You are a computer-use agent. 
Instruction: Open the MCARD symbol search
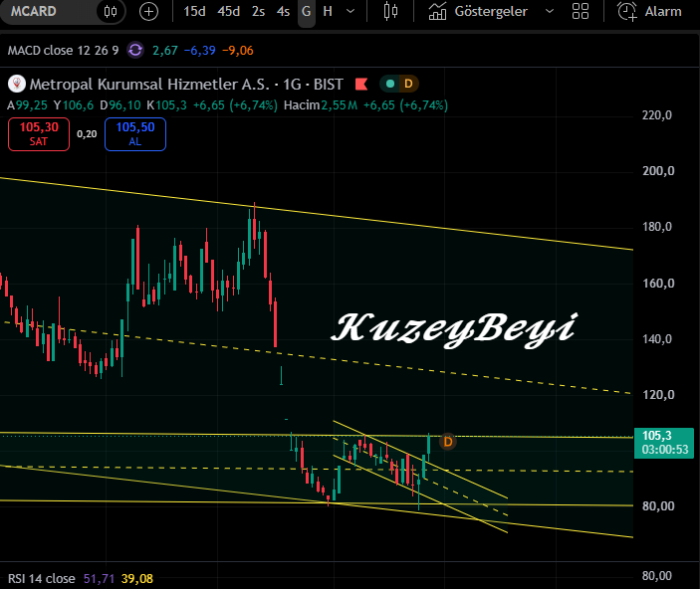[34, 11]
